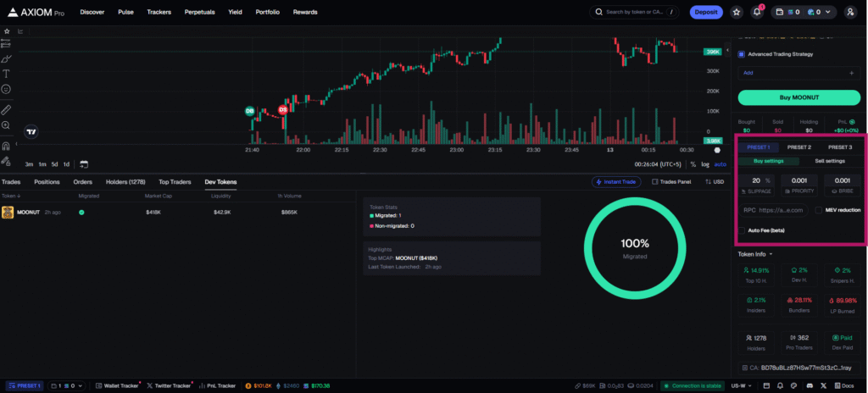Open the PnL Tracker in footer
The width and height of the screenshot is (868, 393).
point(217,385)
